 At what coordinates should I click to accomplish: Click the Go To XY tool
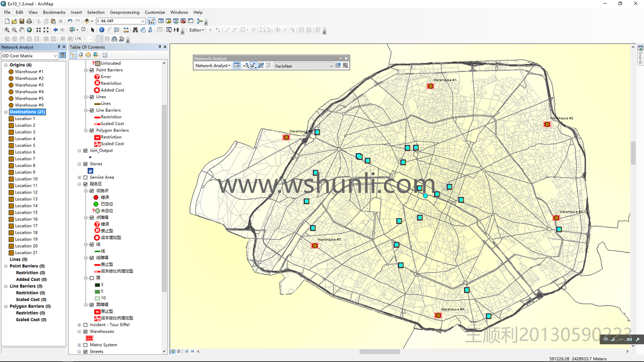150,30
